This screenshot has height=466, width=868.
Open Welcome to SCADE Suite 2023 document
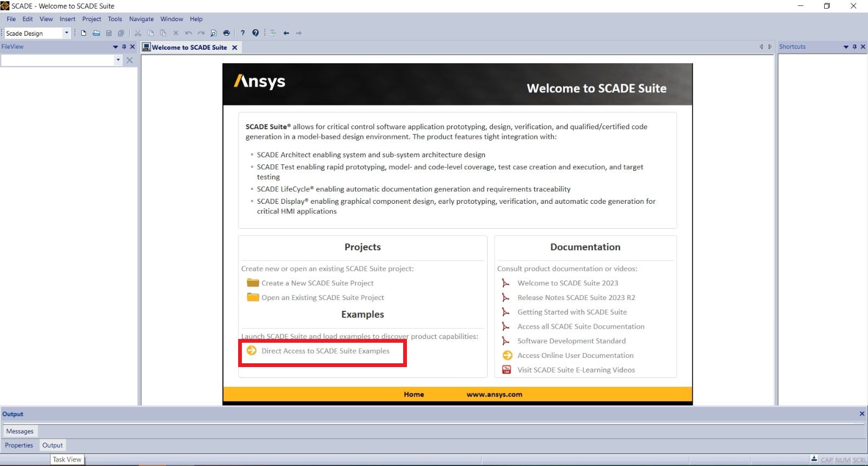point(568,283)
